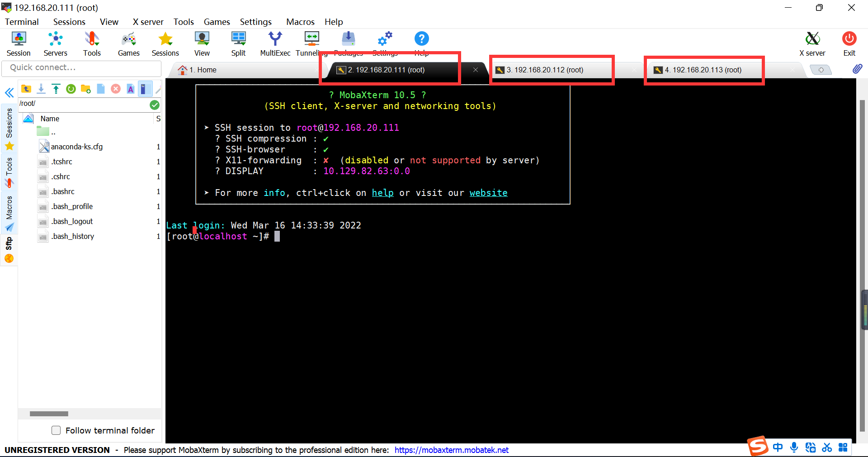
Task: Click the help link in the terminal banner
Action: (383, 193)
